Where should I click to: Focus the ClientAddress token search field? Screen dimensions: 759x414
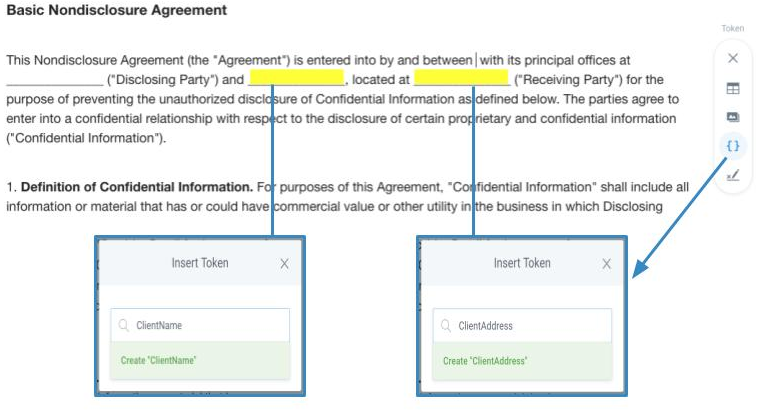click(522, 325)
